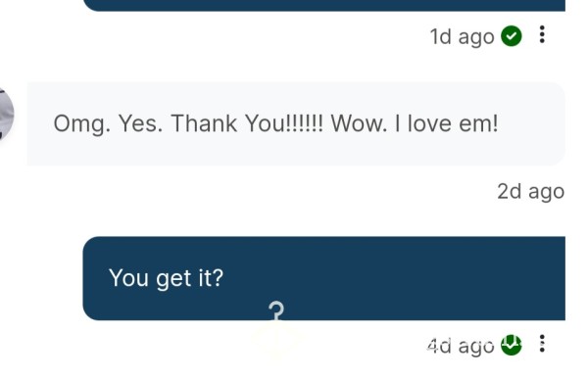This screenshot has width=588, height=380.
Task: Open the three-dot menu beside 4d ago
Action: (x=542, y=344)
